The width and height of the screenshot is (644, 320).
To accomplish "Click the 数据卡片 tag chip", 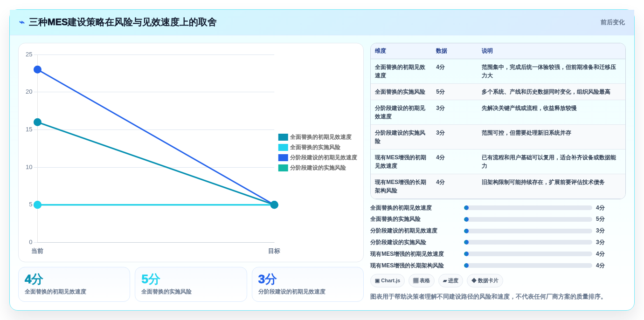I will [x=485, y=280].
